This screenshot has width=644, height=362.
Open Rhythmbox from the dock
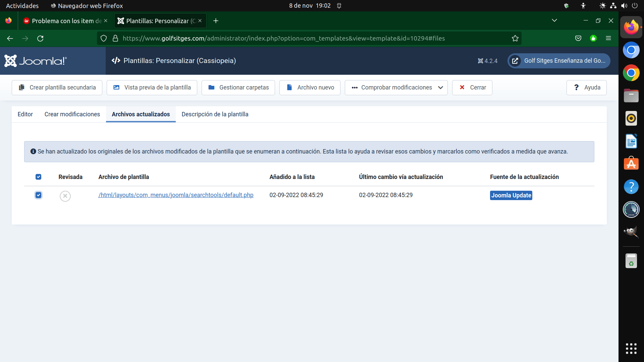point(631,119)
